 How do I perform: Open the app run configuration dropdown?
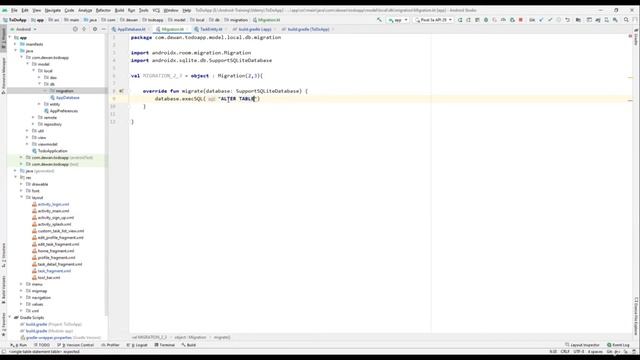click(x=398, y=20)
